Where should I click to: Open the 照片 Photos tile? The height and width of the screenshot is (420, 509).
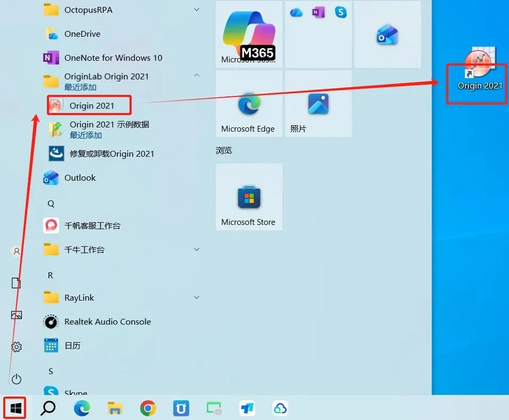point(318,104)
